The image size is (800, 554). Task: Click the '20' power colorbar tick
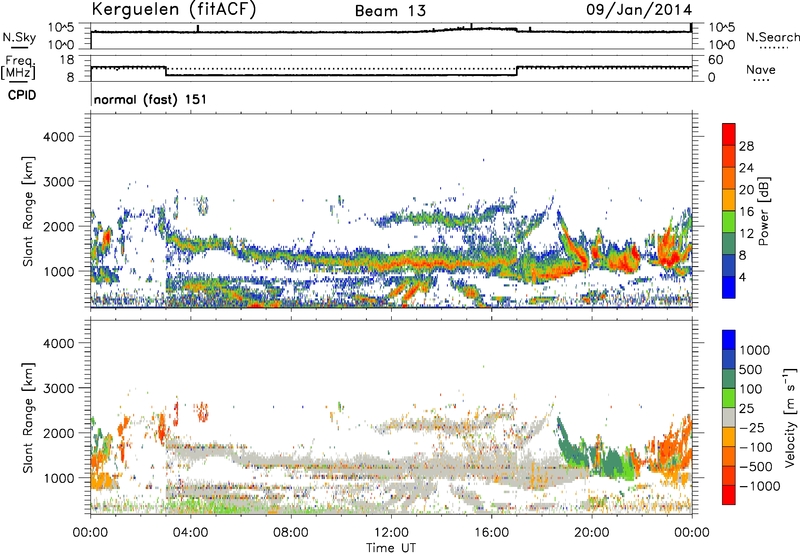[x=746, y=190]
